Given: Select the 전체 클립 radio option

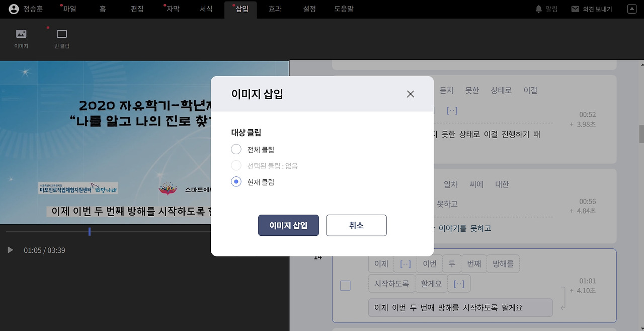Looking at the screenshot, I should click(x=236, y=149).
